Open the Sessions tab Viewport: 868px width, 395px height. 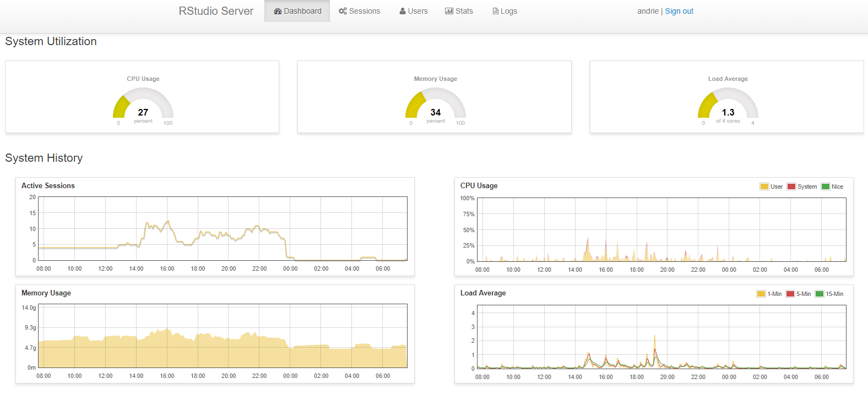pyautogui.click(x=360, y=11)
